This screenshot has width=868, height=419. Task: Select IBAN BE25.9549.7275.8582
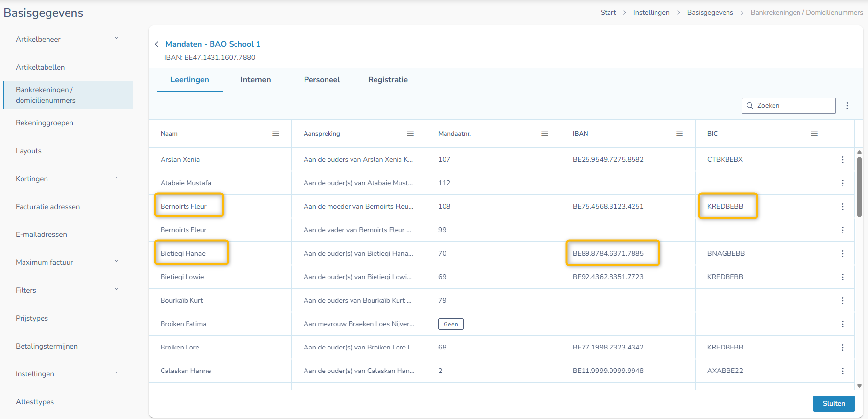point(608,160)
